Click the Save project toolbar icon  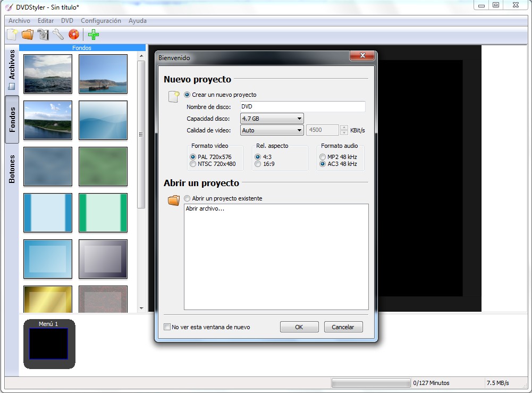coord(43,35)
